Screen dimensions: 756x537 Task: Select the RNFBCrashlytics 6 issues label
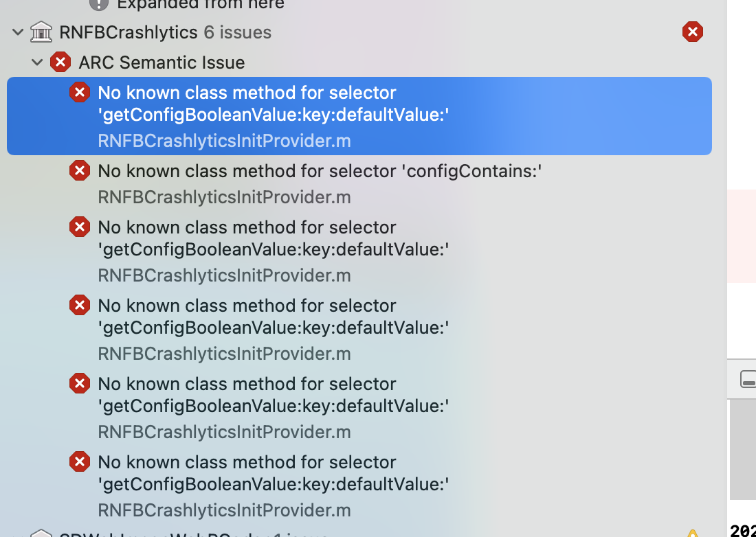166,32
